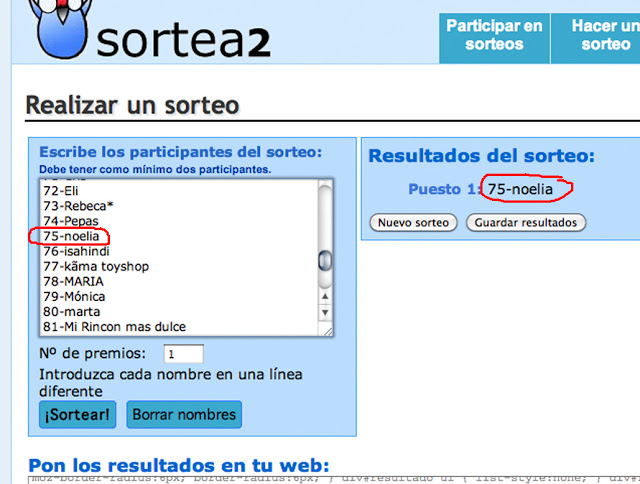Select the 81-Mi Rincon mas dulce line
Viewport: 640px width, 484px height.
coord(114,326)
